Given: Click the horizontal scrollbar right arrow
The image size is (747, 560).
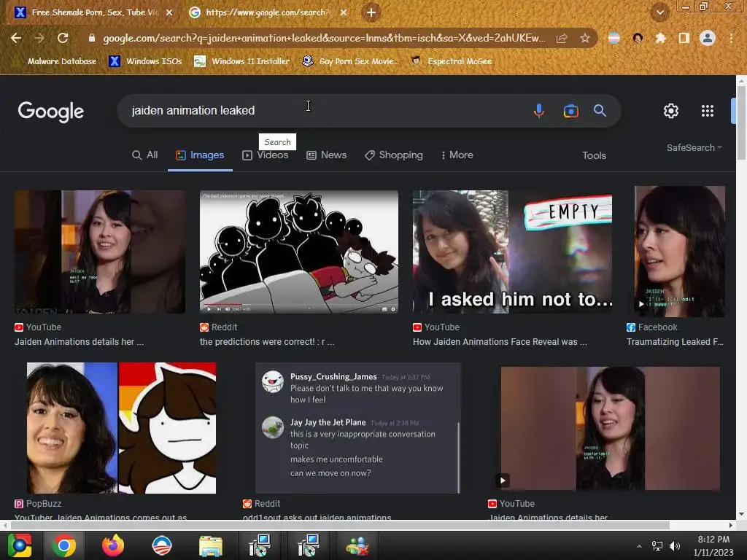Looking at the screenshot, I should tap(731, 525).
